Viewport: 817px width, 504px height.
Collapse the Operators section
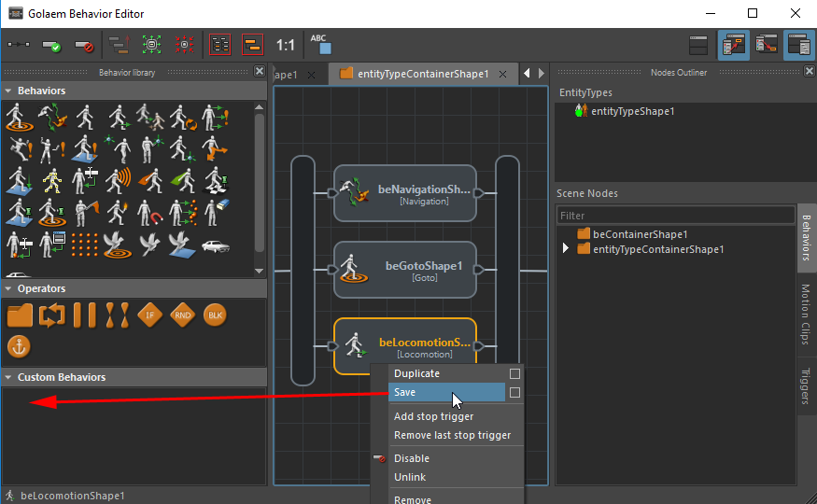[x=8, y=288]
